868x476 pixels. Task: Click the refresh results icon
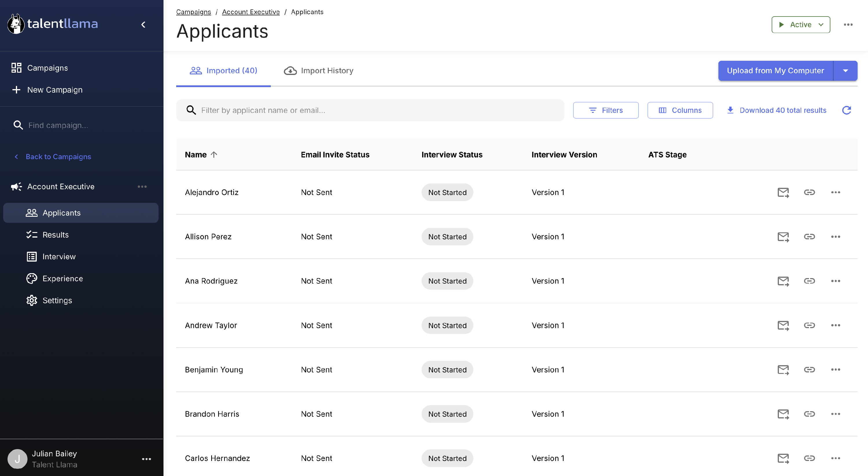click(846, 110)
